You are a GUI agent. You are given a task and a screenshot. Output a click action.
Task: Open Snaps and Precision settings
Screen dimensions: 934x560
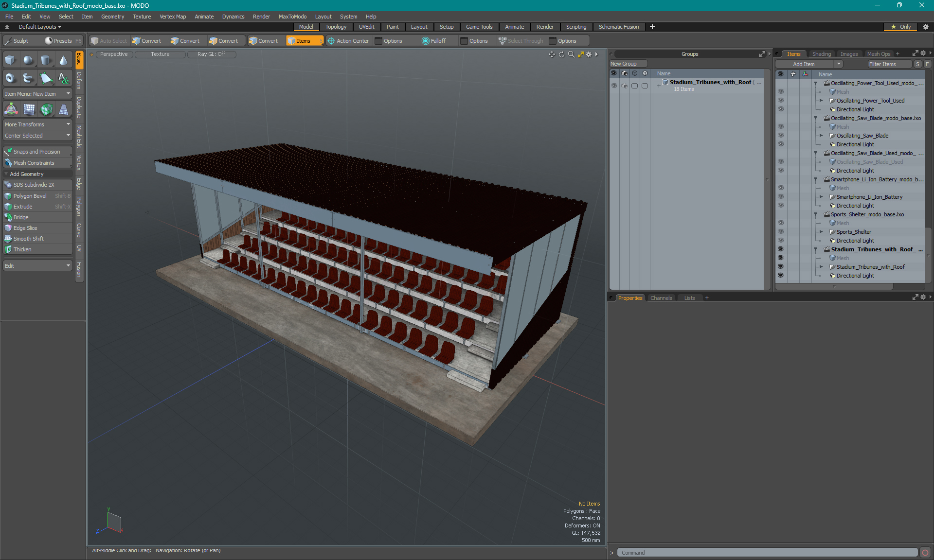pyautogui.click(x=37, y=152)
